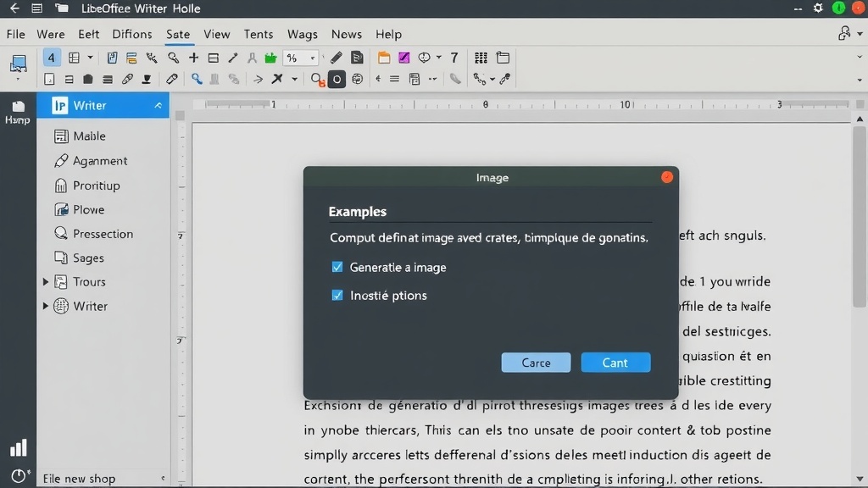Click the magenta color swatch in the toolbar
This screenshot has height=488, width=868.
click(404, 57)
